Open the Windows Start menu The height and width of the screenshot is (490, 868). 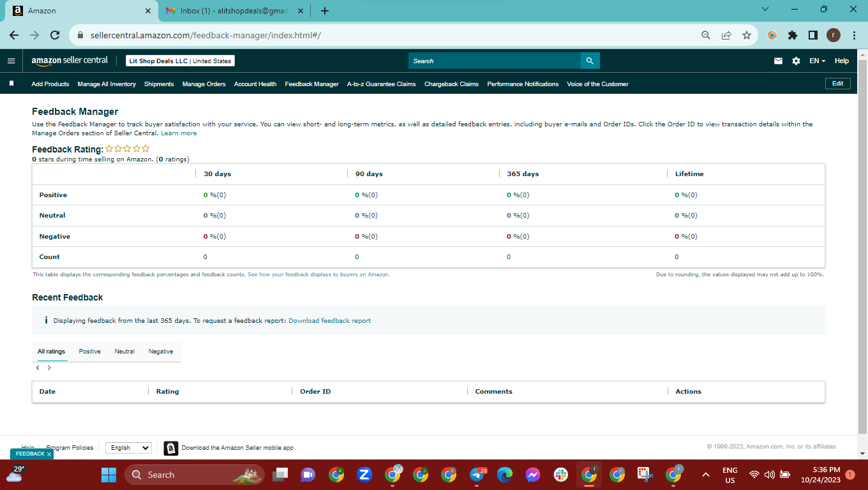pyautogui.click(x=109, y=475)
